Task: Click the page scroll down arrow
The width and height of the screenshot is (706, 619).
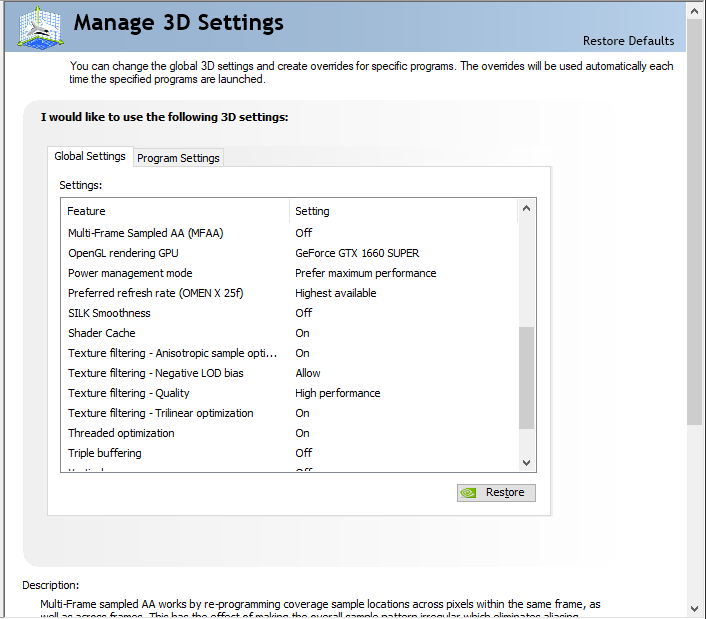Action: click(x=694, y=609)
